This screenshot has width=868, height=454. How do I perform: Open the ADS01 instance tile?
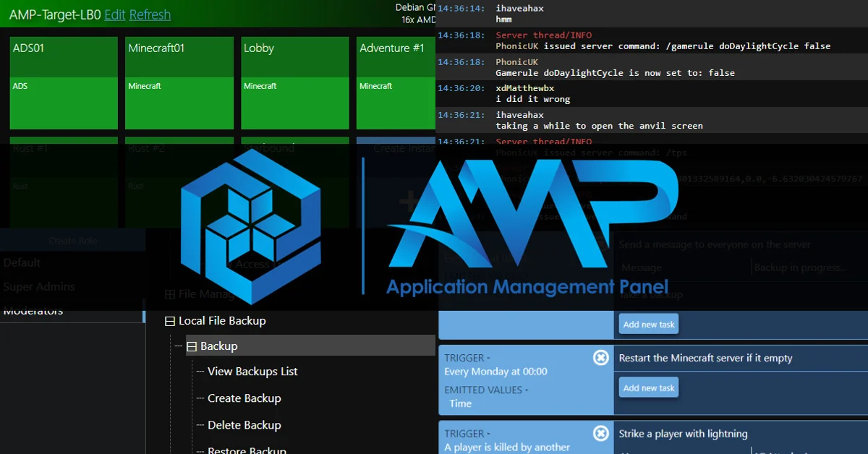(64, 82)
